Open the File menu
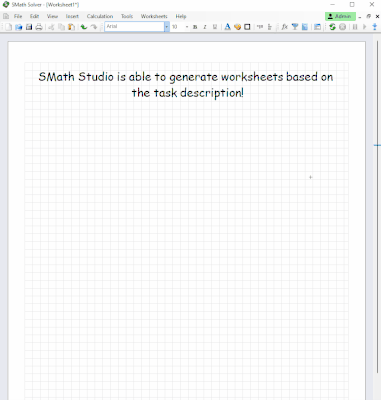 (18, 16)
